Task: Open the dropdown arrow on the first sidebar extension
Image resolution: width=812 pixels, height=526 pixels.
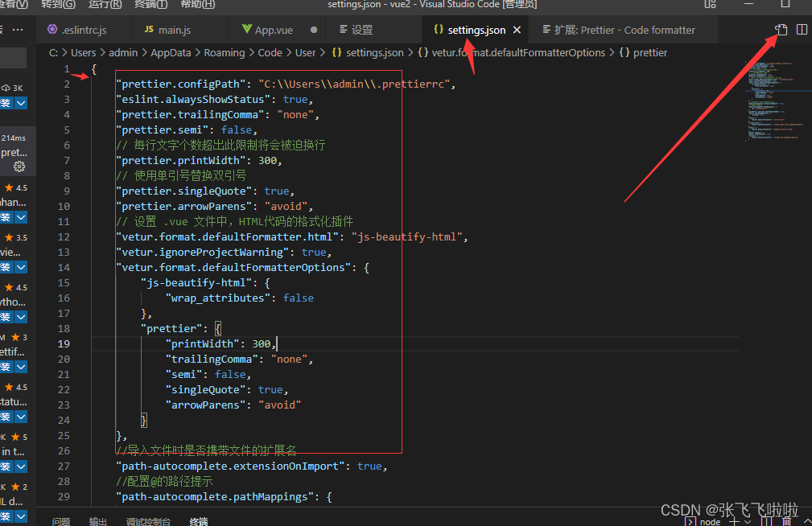Action: pyautogui.click(x=20, y=103)
